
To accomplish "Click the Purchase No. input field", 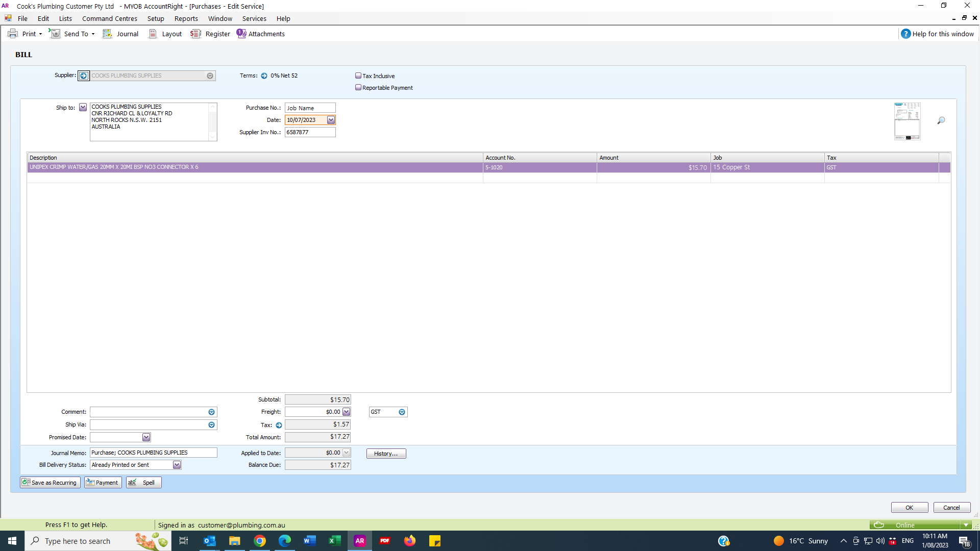I will coord(310,108).
